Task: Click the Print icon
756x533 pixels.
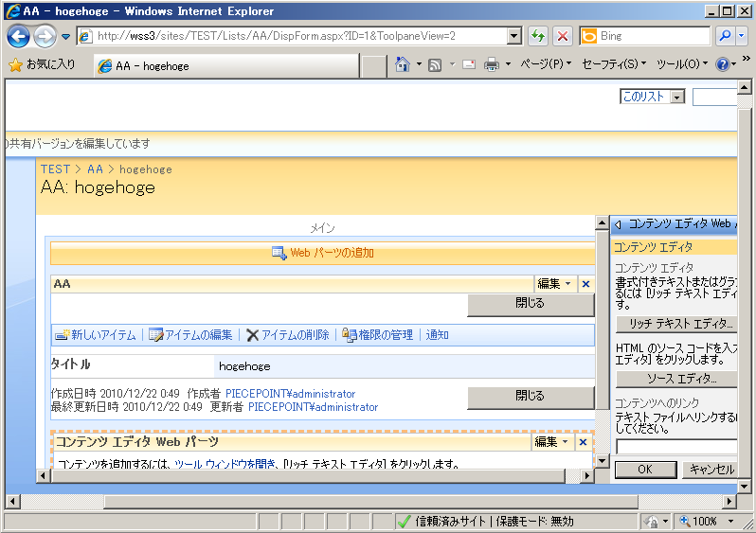Action: tap(492, 64)
